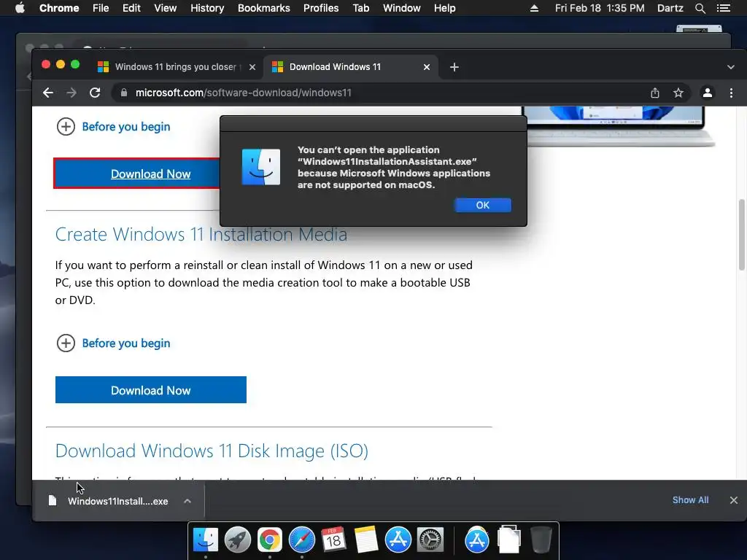Viewport: 747px width, 560px height.
Task: Click the page vertical scrollbar thumb
Action: pos(741,234)
